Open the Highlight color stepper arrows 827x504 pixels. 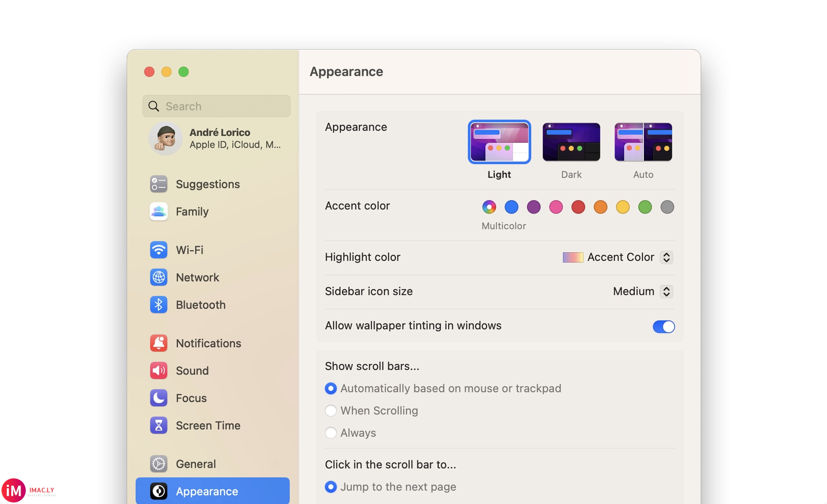tap(666, 257)
